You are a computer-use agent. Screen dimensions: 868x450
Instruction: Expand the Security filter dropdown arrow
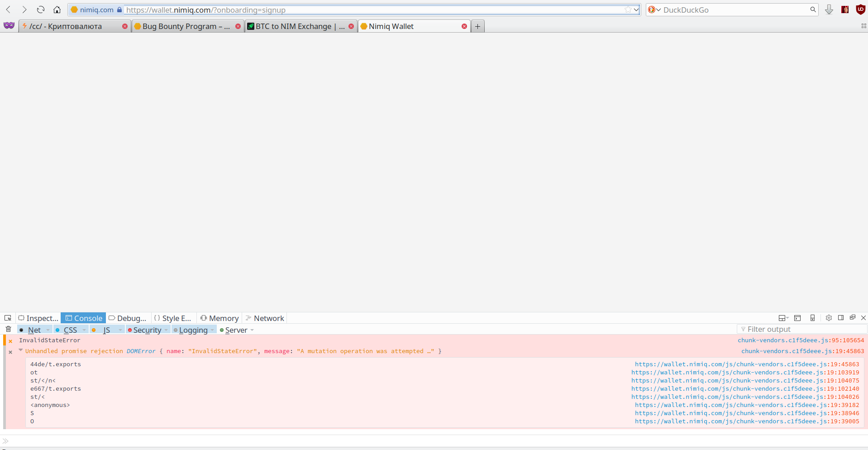point(167,330)
